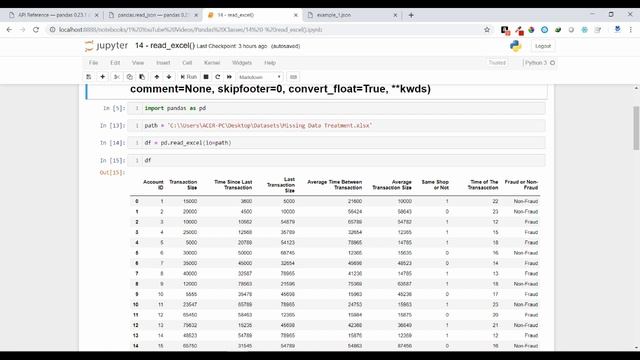Click the Python logo icon
The width and height of the screenshot is (640, 360).
516,46
